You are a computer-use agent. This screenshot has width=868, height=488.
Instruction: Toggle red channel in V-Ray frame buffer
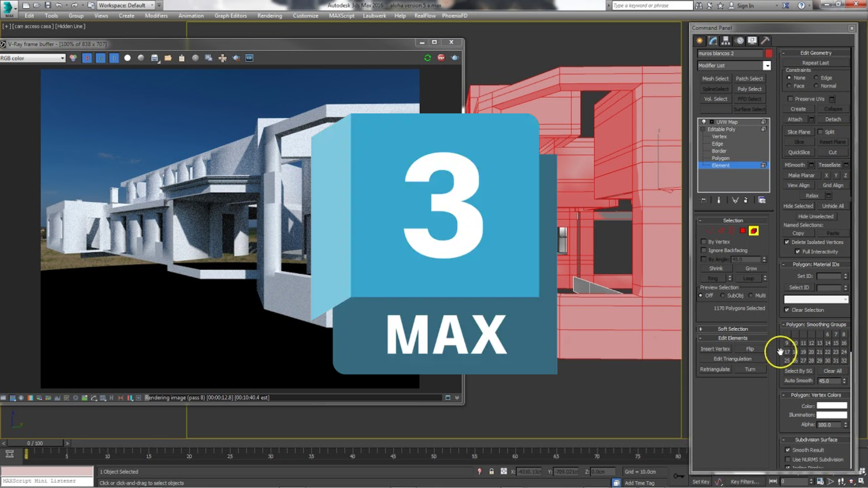click(87, 58)
